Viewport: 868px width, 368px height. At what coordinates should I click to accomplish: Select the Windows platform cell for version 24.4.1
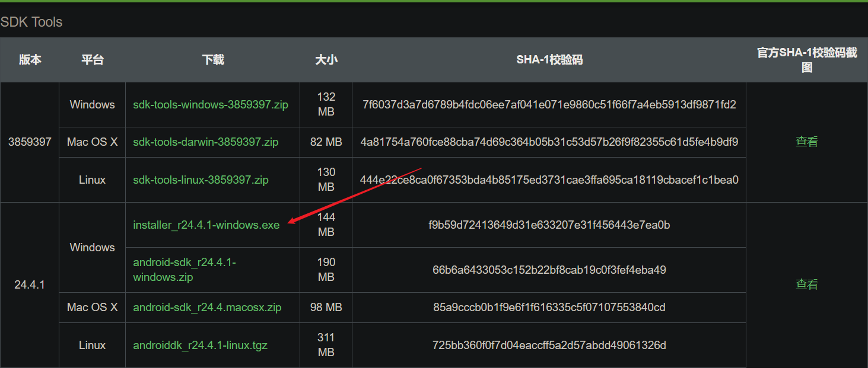click(92, 248)
